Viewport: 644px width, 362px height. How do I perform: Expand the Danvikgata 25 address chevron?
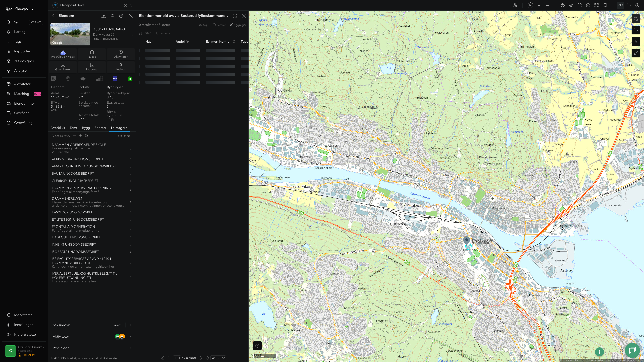pos(133,35)
